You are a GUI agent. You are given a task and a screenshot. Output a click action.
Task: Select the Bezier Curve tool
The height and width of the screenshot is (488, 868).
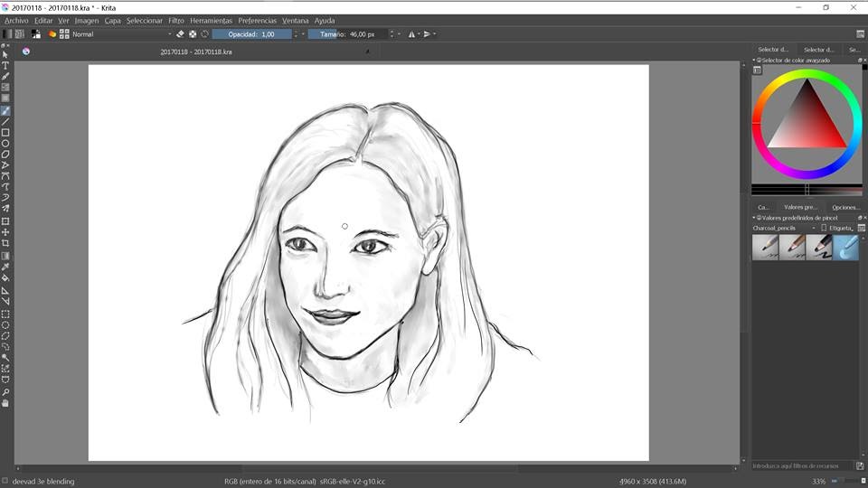point(5,176)
